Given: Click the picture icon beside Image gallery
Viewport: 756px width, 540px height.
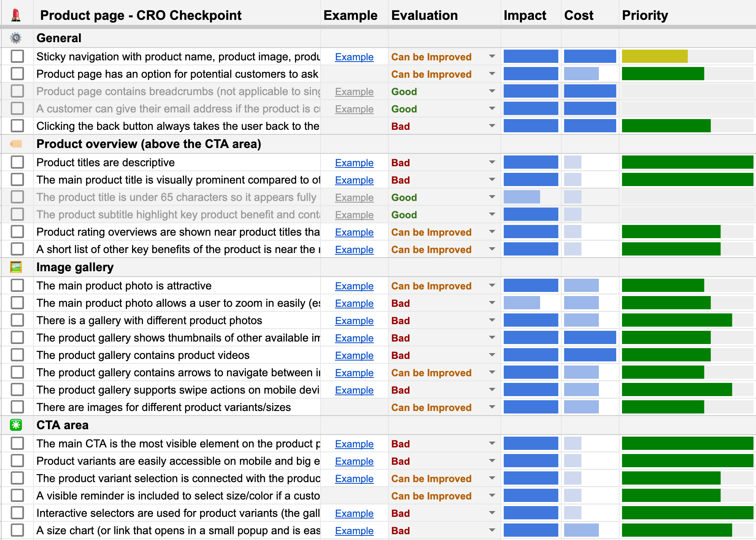Looking at the screenshot, I should tap(16, 267).
